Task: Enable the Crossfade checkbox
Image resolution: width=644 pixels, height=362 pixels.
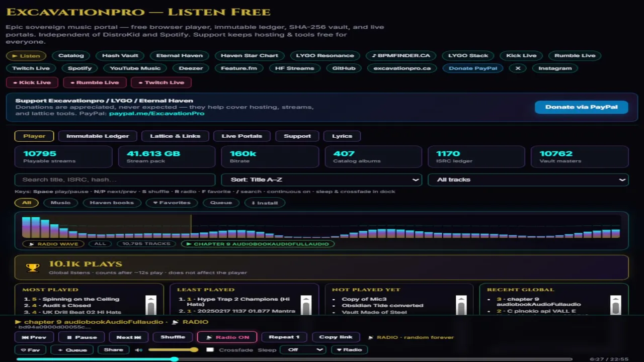Action: [x=210, y=350]
